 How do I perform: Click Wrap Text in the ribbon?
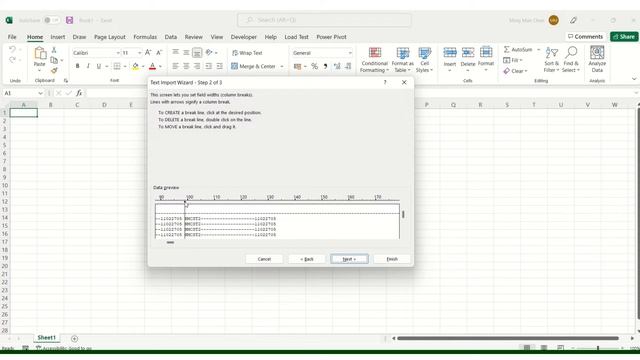coord(247,53)
